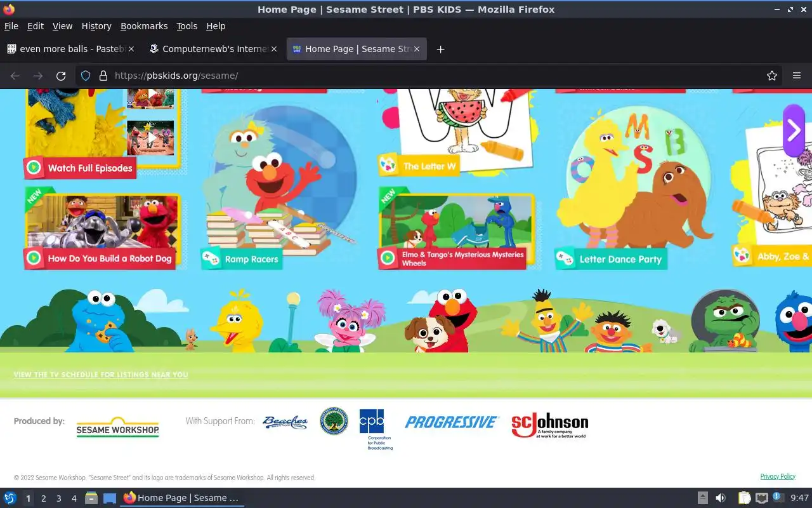Close the Sesame Street Home Page tab
The width and height of the screenshot is (812, 508).
[417, 49]
